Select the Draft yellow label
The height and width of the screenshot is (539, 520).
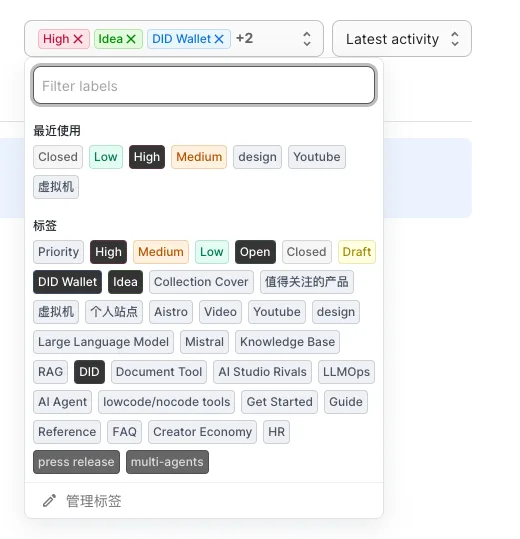click(356, 252)
